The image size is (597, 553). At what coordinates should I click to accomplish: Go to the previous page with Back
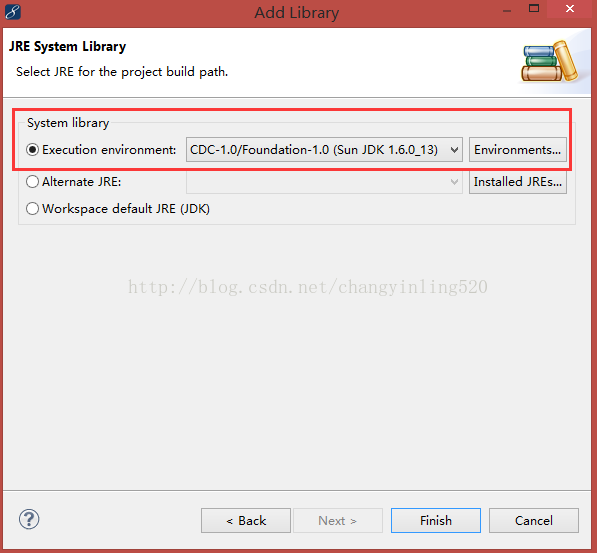pyautogui.click(x=246, y=520)
